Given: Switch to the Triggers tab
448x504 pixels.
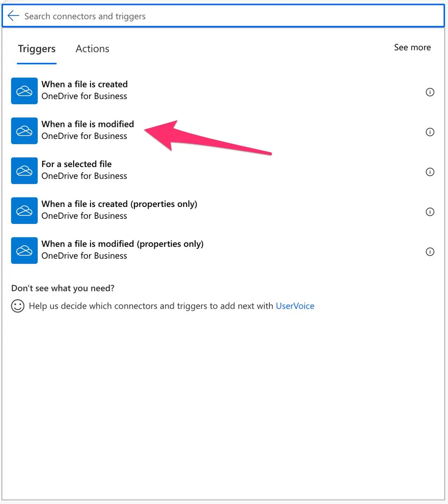Looking at the screenshot, I should [37, 49].
